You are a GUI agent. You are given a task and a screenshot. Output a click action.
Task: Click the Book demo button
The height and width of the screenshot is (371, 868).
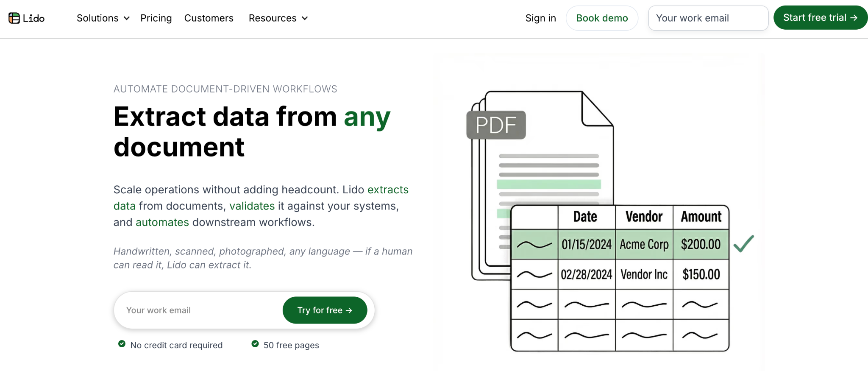pyautogui.click(x=602, y=18)
